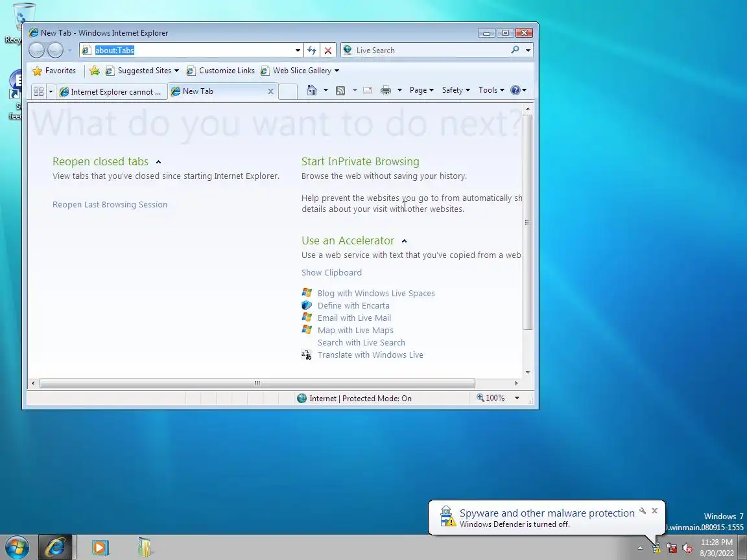Close the New Tab with its X

click(x=270, y=91)
